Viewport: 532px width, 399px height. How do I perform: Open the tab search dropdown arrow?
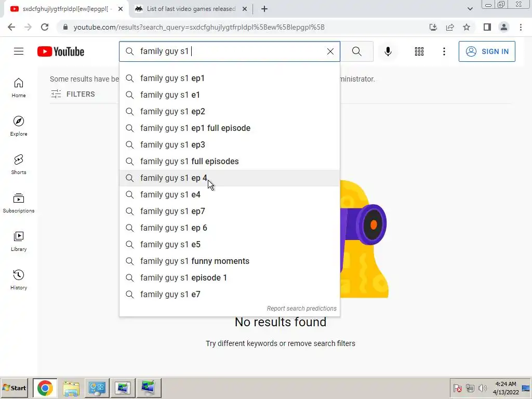pos(470,9)
